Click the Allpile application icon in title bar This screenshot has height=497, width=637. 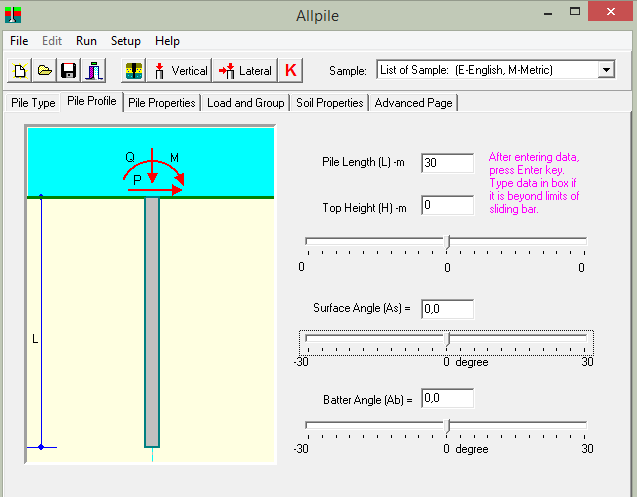click(13, 15)
